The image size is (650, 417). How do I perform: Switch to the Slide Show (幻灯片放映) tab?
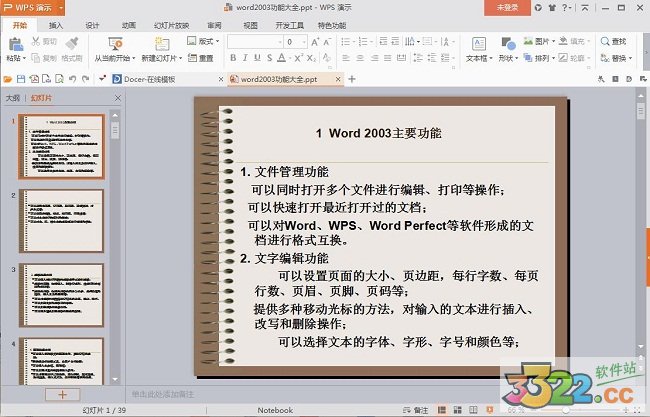[171, 25]
